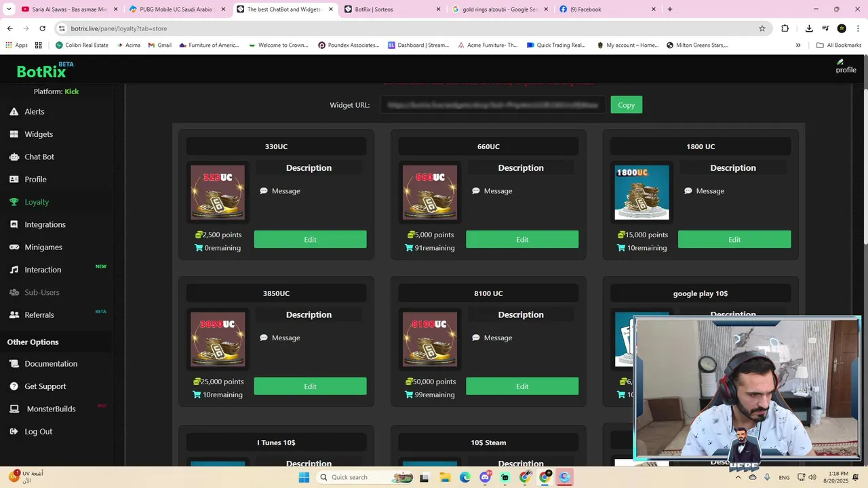Click the "25,000 points" text
The image size is (868, 488).
(x=222, y=382)
